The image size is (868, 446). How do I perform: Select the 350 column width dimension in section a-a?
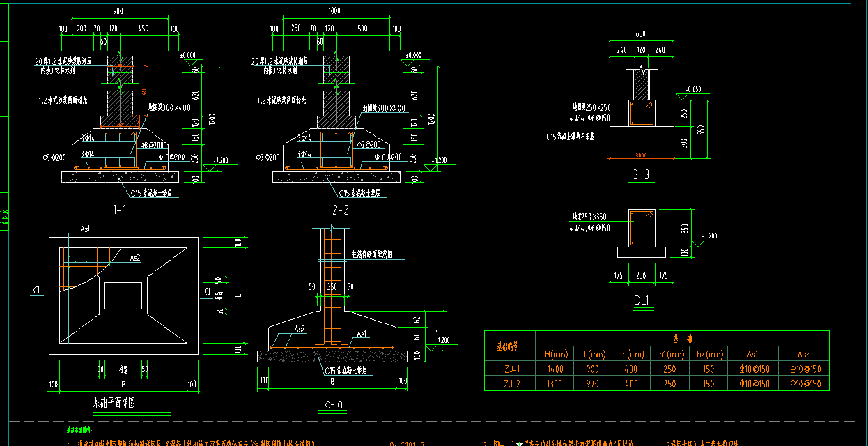(x=331, y=286)
